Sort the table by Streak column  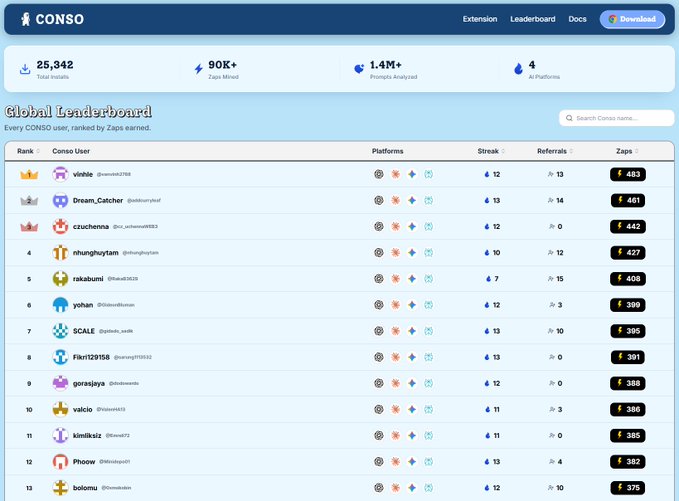click(491, 151)
